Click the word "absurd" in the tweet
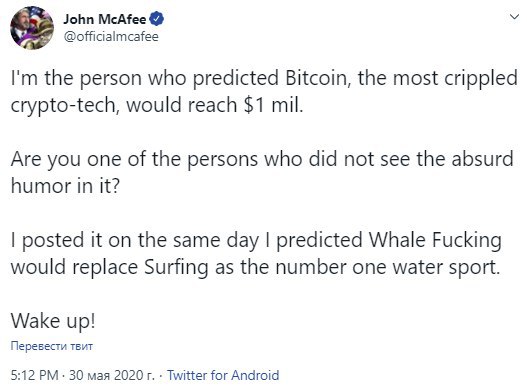 [482, 159]
